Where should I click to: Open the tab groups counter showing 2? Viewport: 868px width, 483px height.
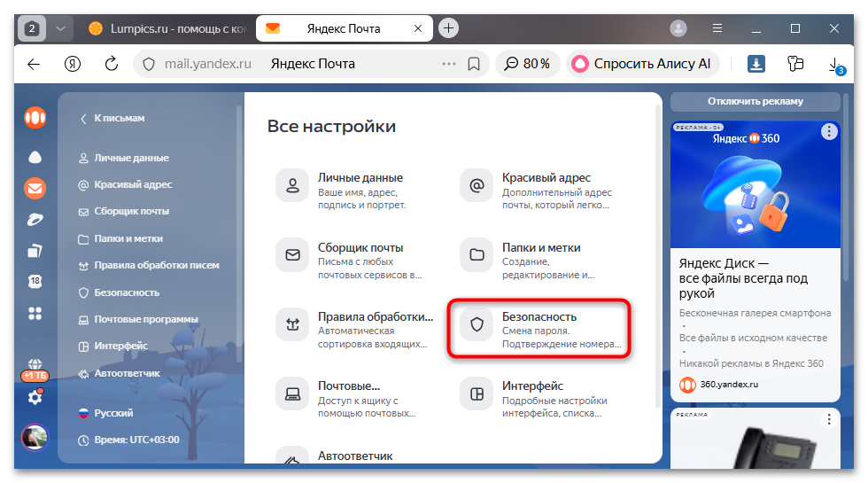[x=32, y=28]
